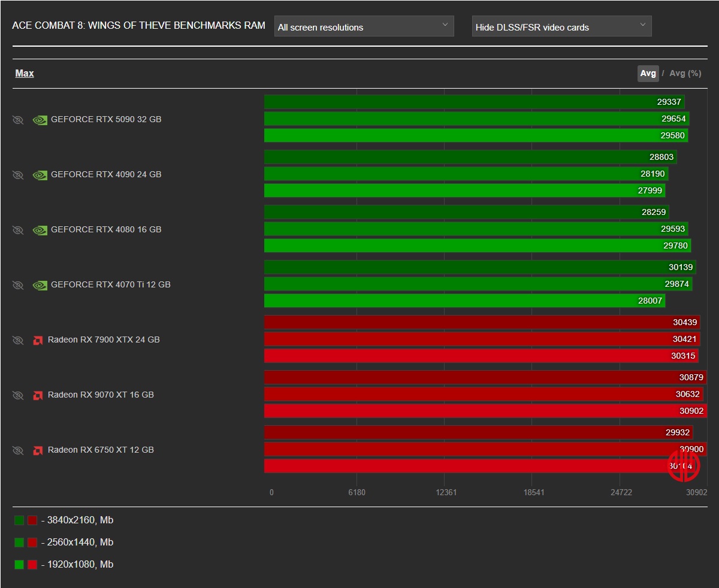Viewport: 719px width, 588px height.
Task: Hide the GeForce RTX 4090 24 GB row
Action: point(18,175)
